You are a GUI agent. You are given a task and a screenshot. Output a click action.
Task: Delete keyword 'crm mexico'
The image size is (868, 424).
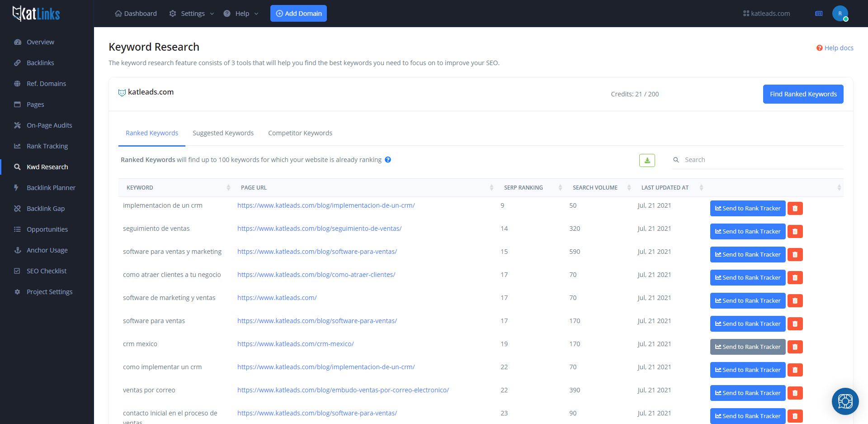tap(795, 347)
